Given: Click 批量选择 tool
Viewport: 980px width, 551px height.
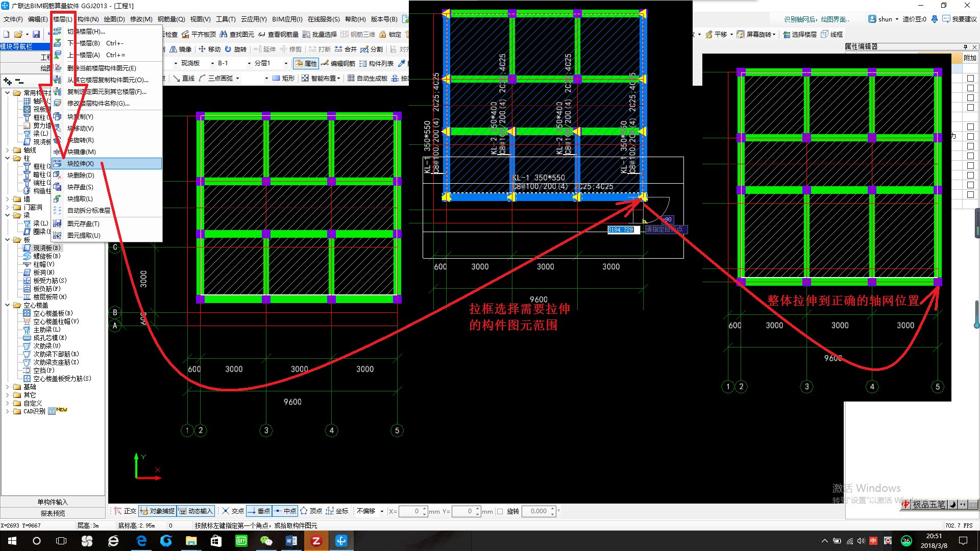Looking at the screenshot, I should pos(320,34).
